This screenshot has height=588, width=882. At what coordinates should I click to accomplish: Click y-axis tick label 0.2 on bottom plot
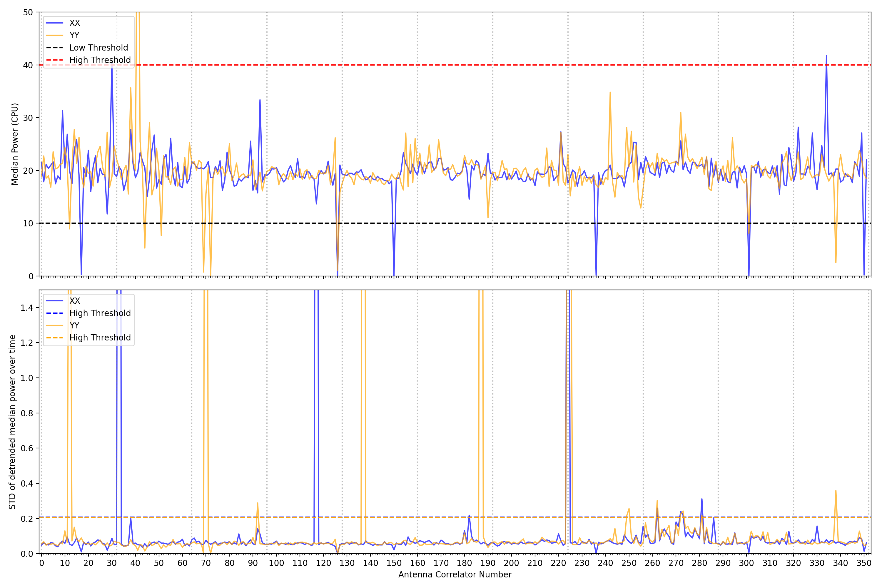pos(27,519)
